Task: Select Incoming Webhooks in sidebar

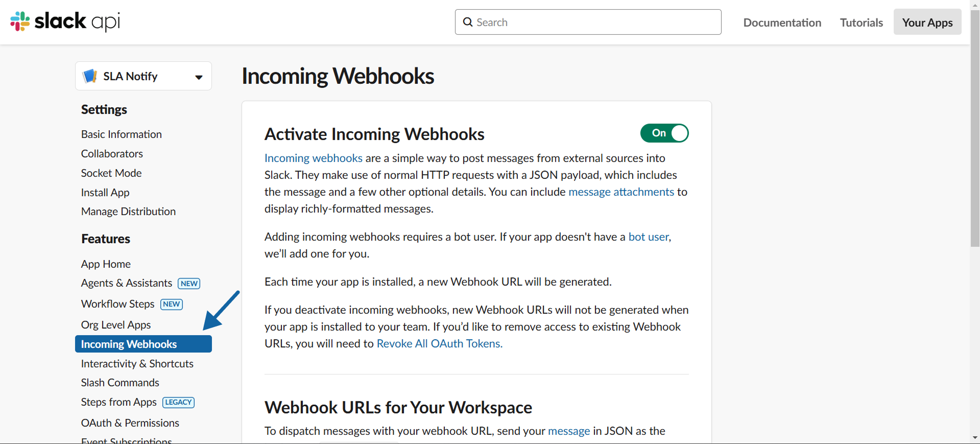Action: tap(129, 344)
